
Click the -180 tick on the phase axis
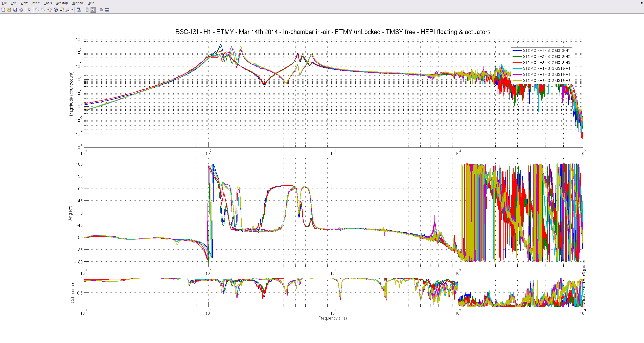pos(79,262)
